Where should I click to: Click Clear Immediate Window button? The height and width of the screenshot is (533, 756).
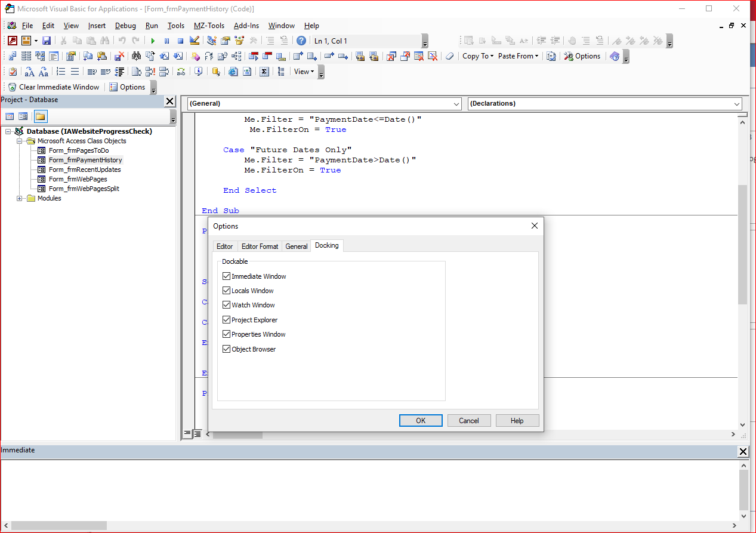(53, 87)
